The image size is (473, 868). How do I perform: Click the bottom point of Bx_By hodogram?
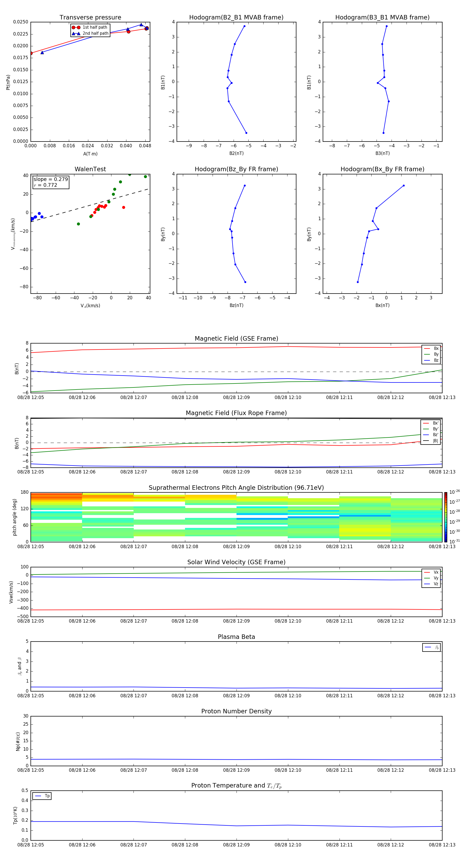coord(358,282)
